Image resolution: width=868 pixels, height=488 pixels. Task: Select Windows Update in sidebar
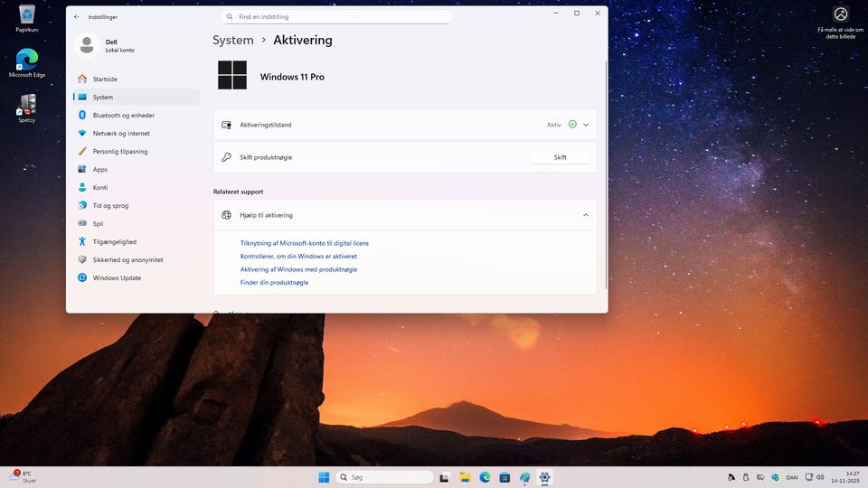pos(117,278)
